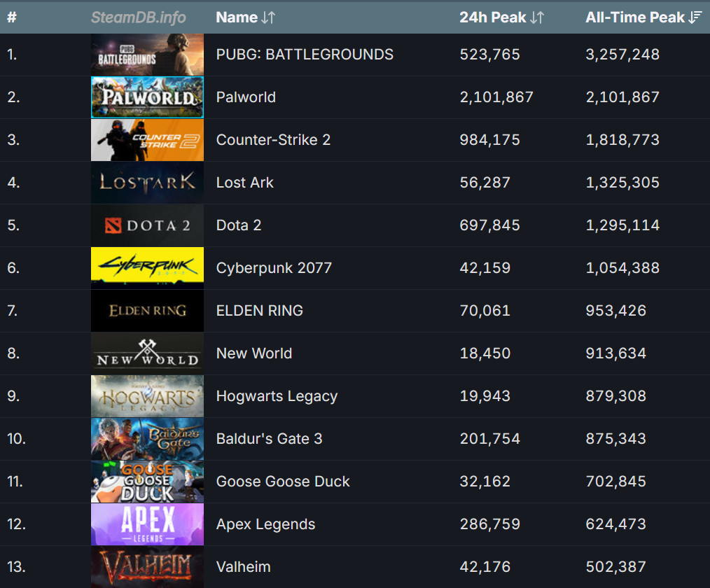Open the Goose Goose Duck banner thumbnail

point(147,481)
